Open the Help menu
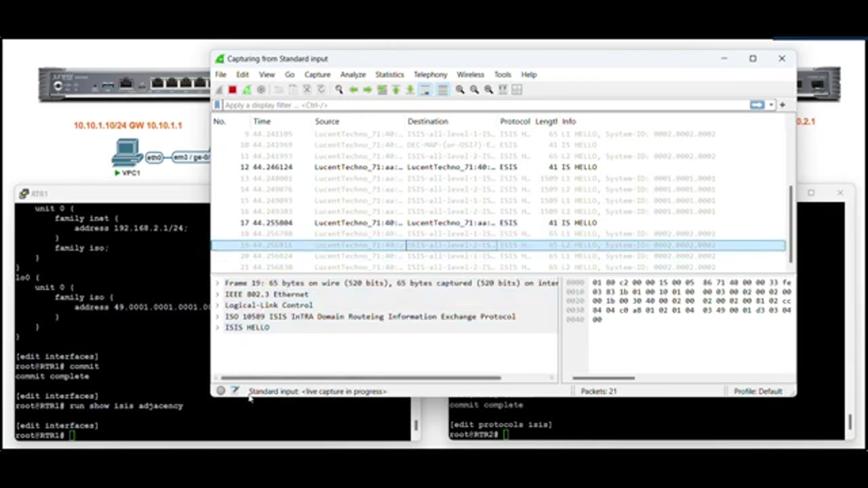This screenshot has width=868, height=488. point(529,75)
